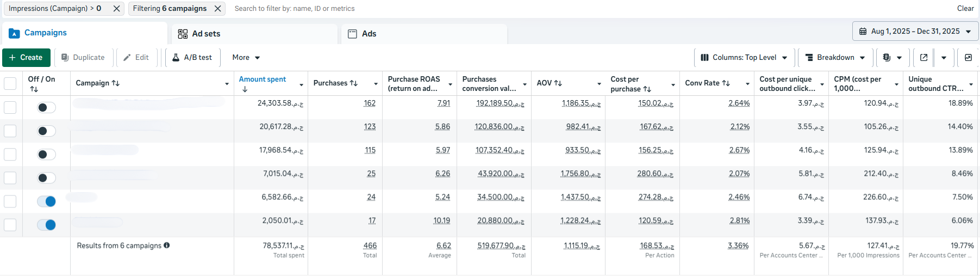980x276 pixels.
Task: Open Cost per purchase column dropdown
Action: pyautogui.click(x=673, y=84)
